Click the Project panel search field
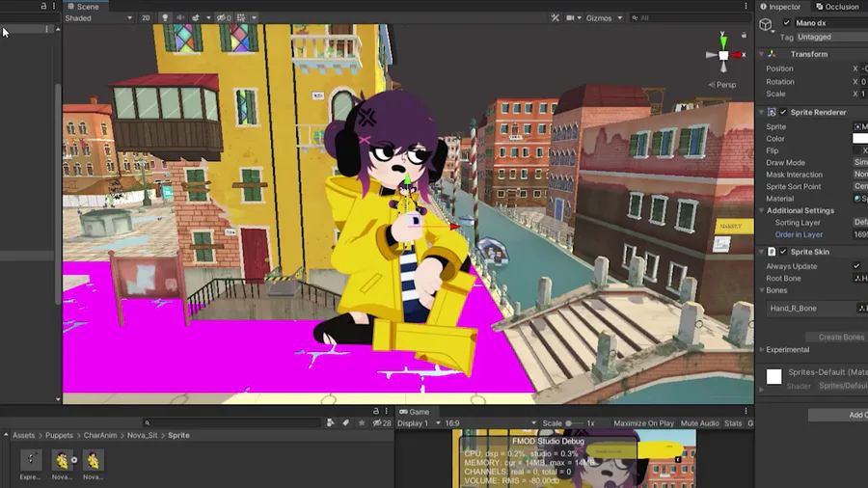Image resolution: width=868 pixels, height=488 pixels. [x=232, y=423]
